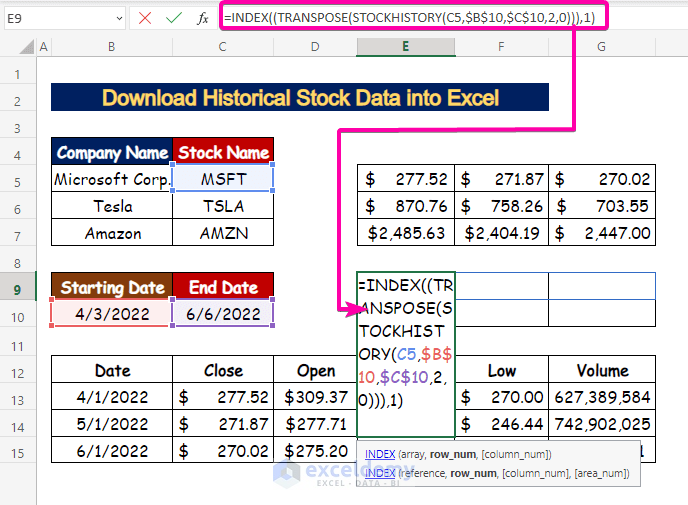
Task: Click the Name Box showing E9
Action: tap(65, 18)
